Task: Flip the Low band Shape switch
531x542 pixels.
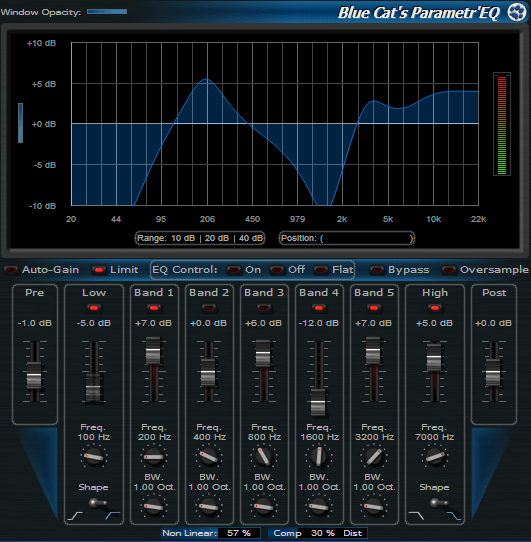Action: (97, 504)
